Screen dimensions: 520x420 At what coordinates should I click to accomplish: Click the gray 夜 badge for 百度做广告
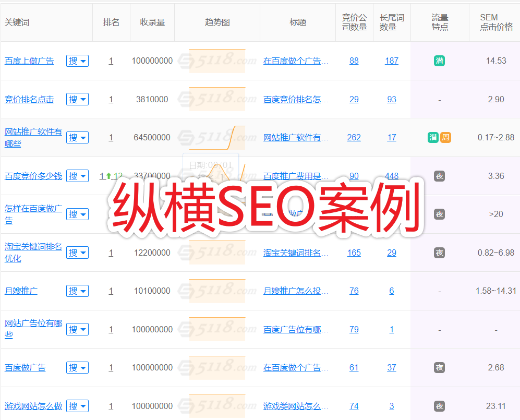[439, 367]
